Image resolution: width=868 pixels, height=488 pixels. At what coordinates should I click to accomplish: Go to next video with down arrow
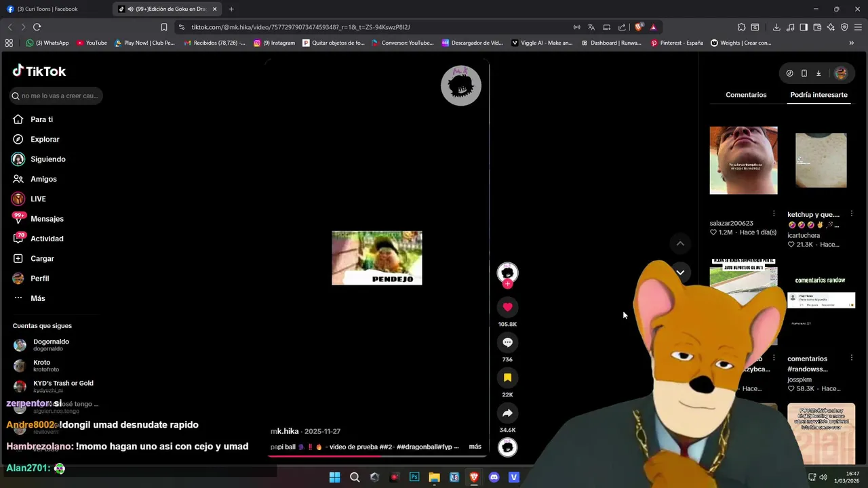(680, 272)
